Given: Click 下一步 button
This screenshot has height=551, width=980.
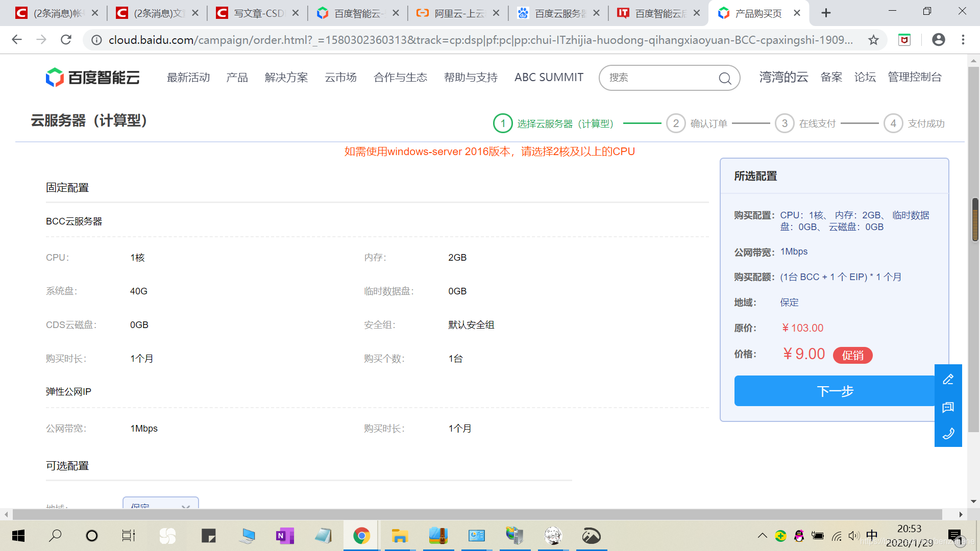Looking at the screenshot, I should (835, 391).
